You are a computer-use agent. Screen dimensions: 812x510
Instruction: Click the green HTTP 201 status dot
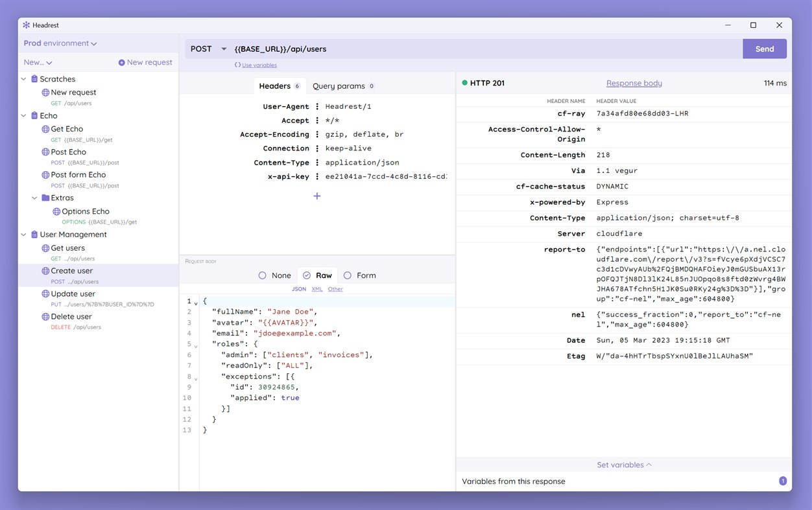[464, 83]
